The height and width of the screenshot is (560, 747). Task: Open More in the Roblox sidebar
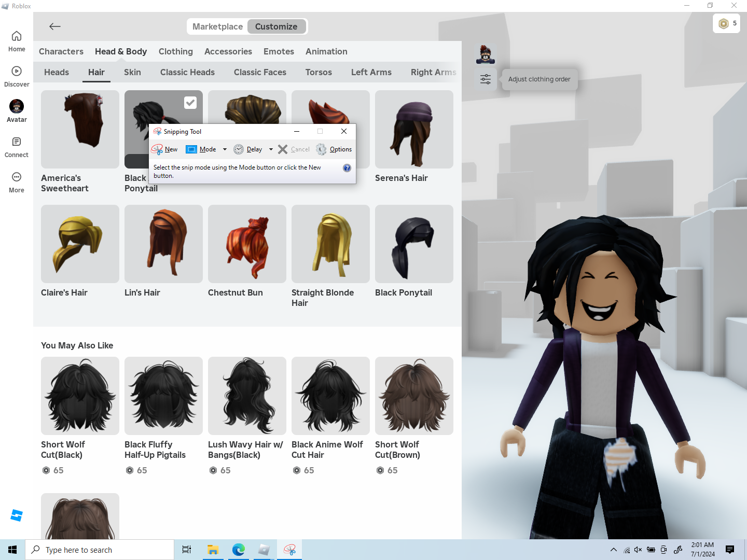click(17, 183)
